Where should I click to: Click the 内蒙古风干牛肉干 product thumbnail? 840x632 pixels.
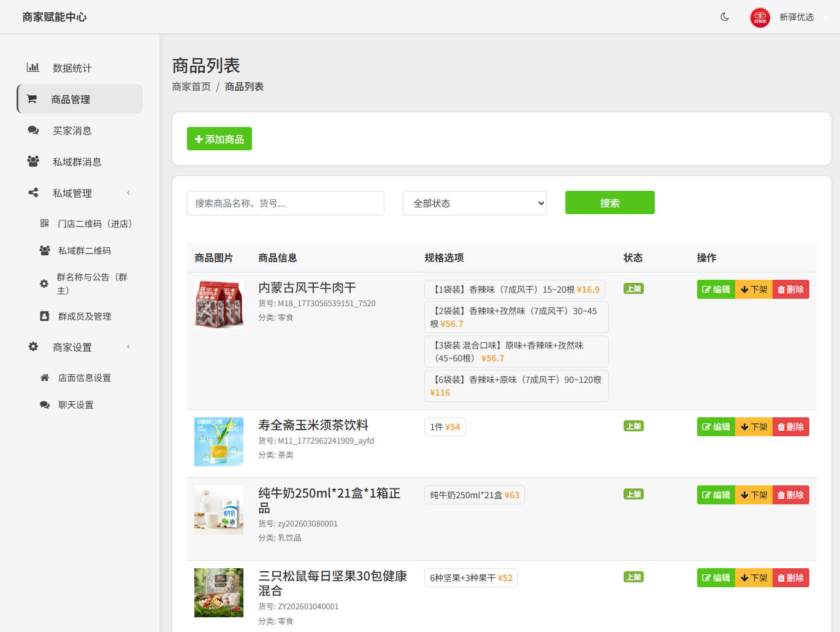(218, 304)
